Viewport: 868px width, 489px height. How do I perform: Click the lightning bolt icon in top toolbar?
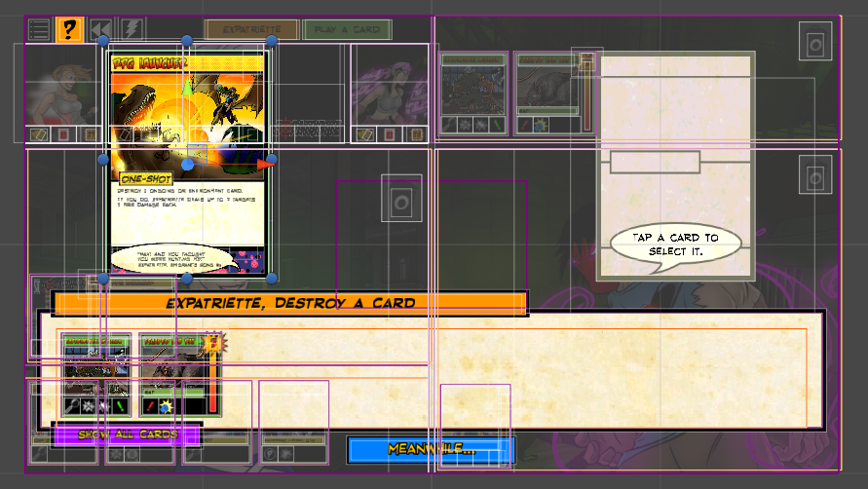[132, 29]
